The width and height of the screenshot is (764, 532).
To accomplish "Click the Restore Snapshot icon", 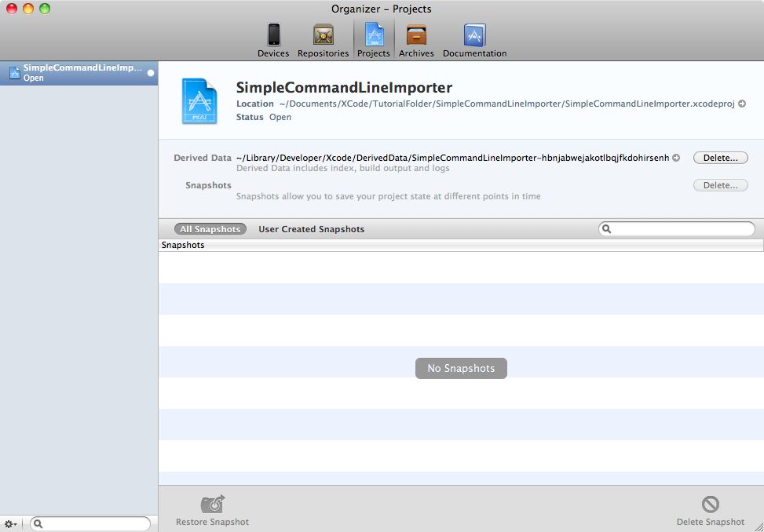I will pos(212,505).
